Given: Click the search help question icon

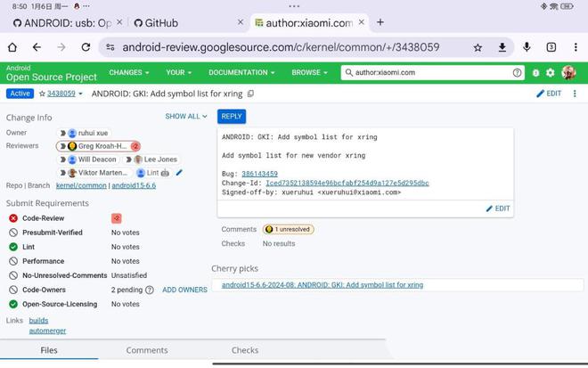Looking at the screenshot, I should pos(518,73).
